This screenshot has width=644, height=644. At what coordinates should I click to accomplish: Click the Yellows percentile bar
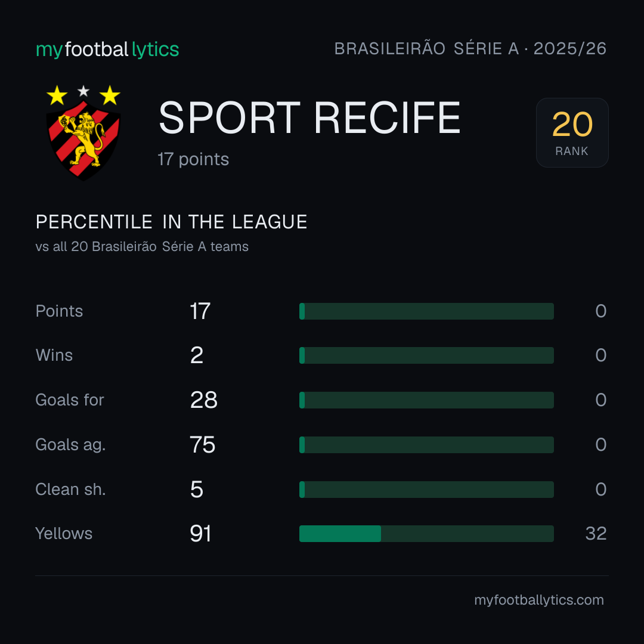(426, 534)
